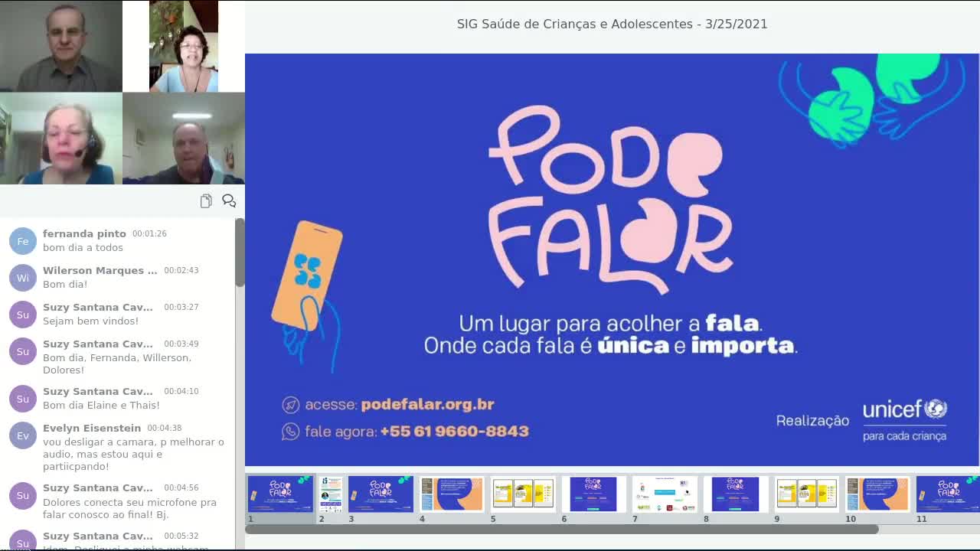The image size is (980, 551).
Task: Select bottom-right webcam of man
Action: (x=184, y=139)
